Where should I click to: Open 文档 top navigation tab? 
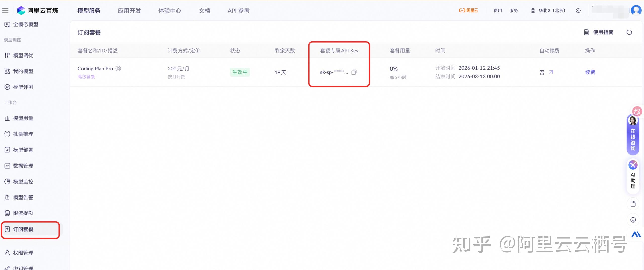tap(205, 11)
